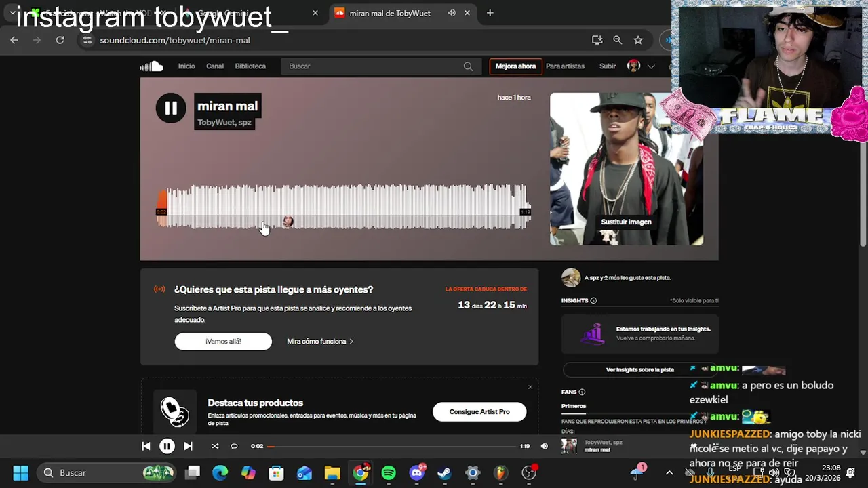
Task: Click the search magnifier icon in SoundCloud header
Action: [468, 66]
